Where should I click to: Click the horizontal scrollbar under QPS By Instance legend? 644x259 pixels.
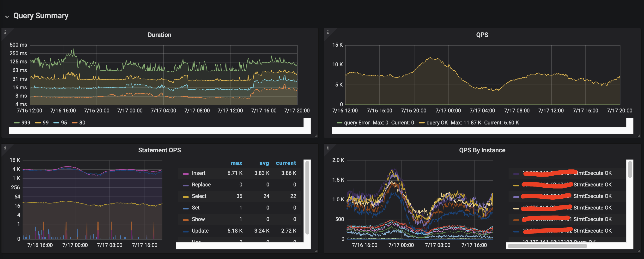(547, 246)
